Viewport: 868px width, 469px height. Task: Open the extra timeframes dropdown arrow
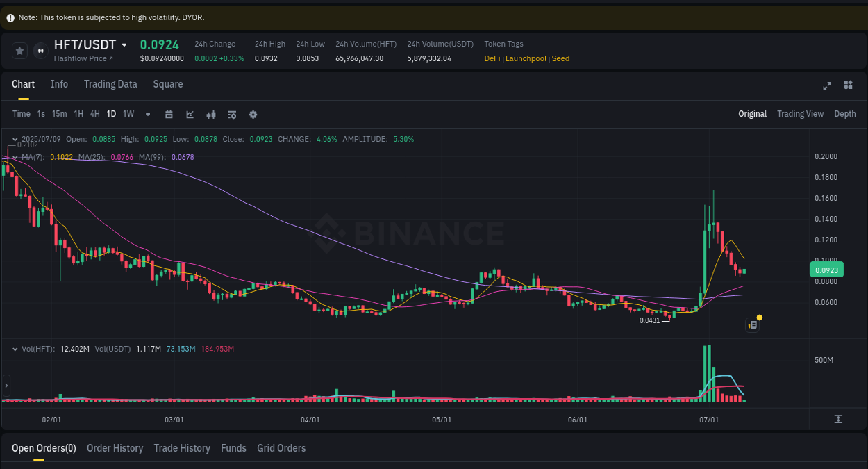click(147, 114)
